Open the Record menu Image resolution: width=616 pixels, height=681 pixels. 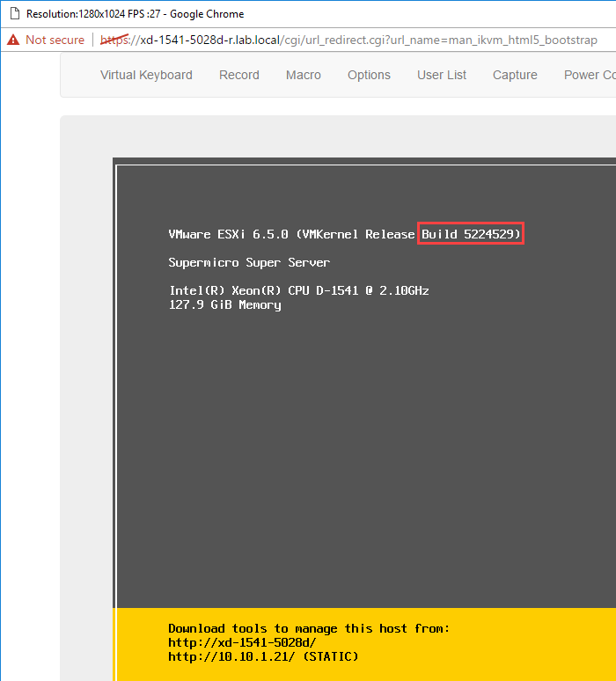pyautogui.click(x=239, y=75)
